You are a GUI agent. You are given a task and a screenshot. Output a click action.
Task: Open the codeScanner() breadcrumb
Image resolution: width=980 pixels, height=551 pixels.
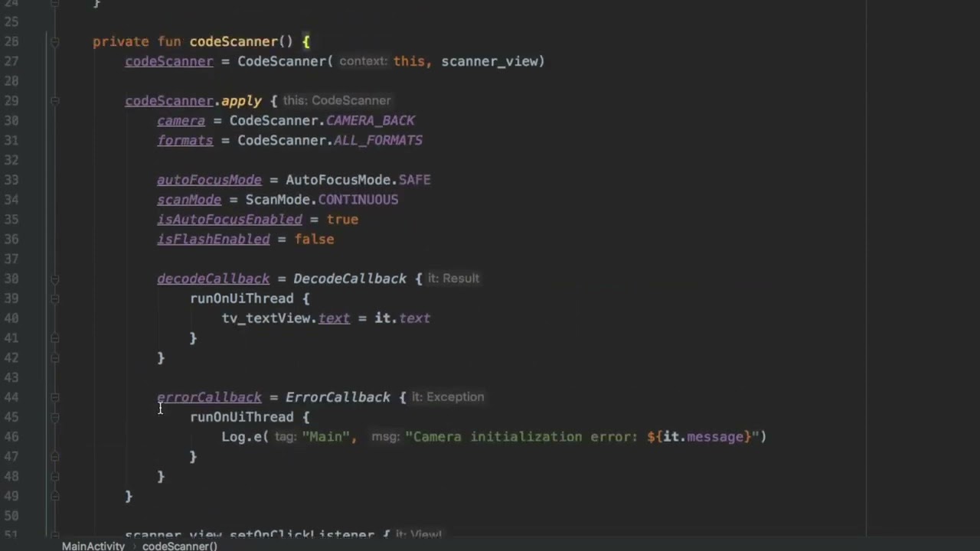(x=179, y=546)
